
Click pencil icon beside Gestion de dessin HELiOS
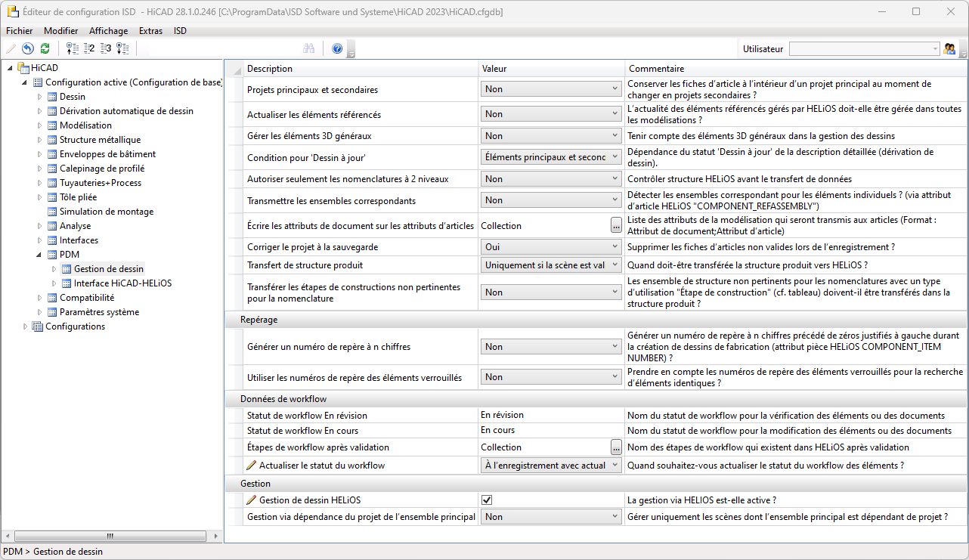click(x=252, y=500)
